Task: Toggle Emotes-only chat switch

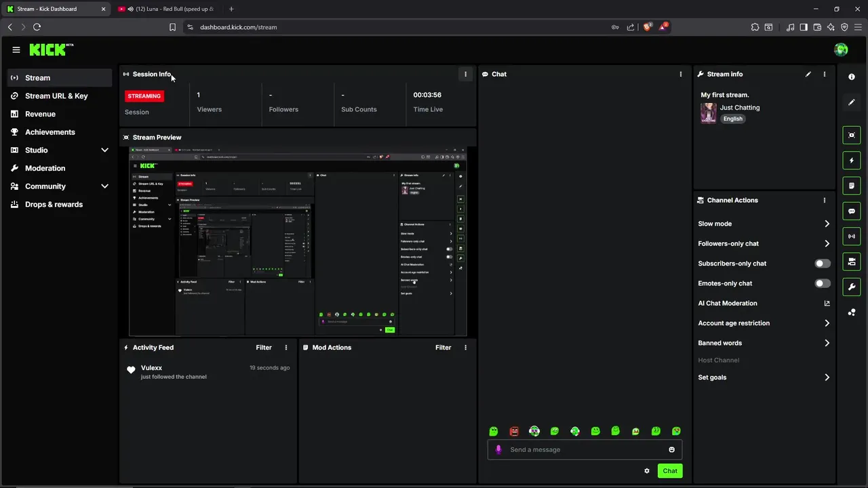Action: coord(822,283)
